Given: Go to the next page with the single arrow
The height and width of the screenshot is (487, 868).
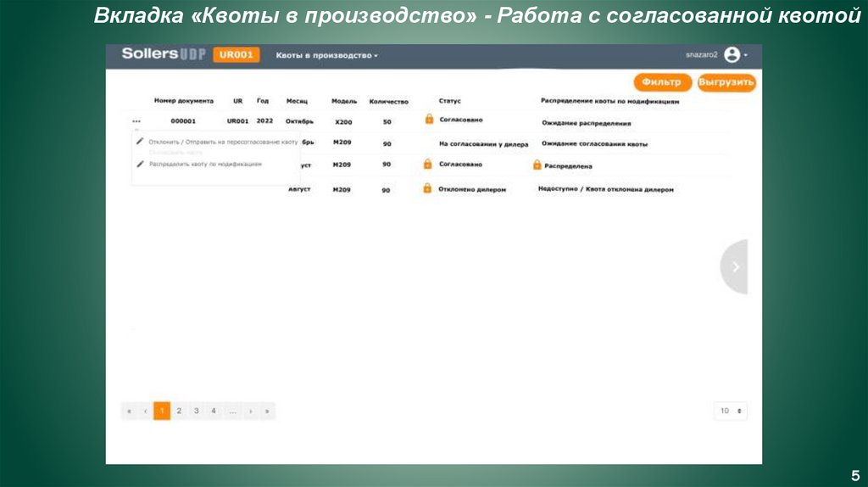Looking at the screenshot, I should coord(251,411).
